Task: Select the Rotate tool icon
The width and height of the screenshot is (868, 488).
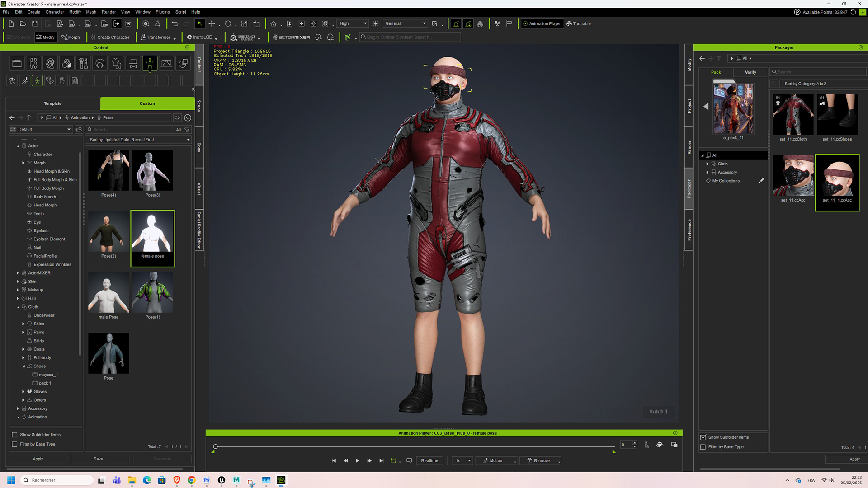Action: pos(228,23)
